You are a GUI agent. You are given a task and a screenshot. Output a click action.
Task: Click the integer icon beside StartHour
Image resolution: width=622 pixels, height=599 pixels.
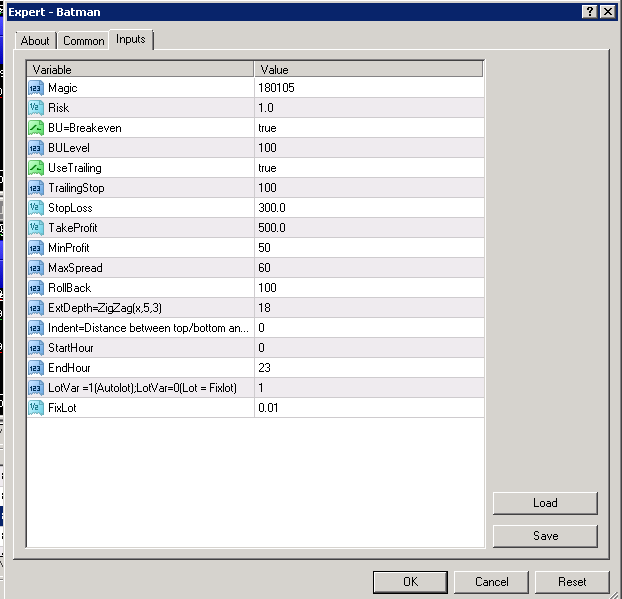point(36,348)
